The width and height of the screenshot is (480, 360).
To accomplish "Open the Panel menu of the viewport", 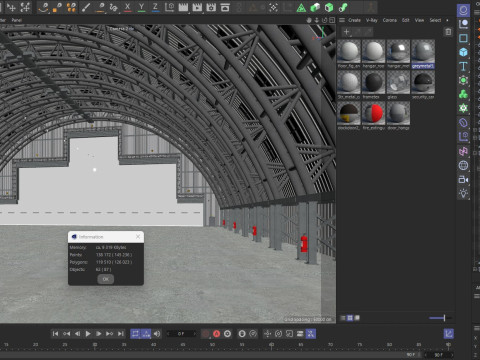I will coord(17,20).
